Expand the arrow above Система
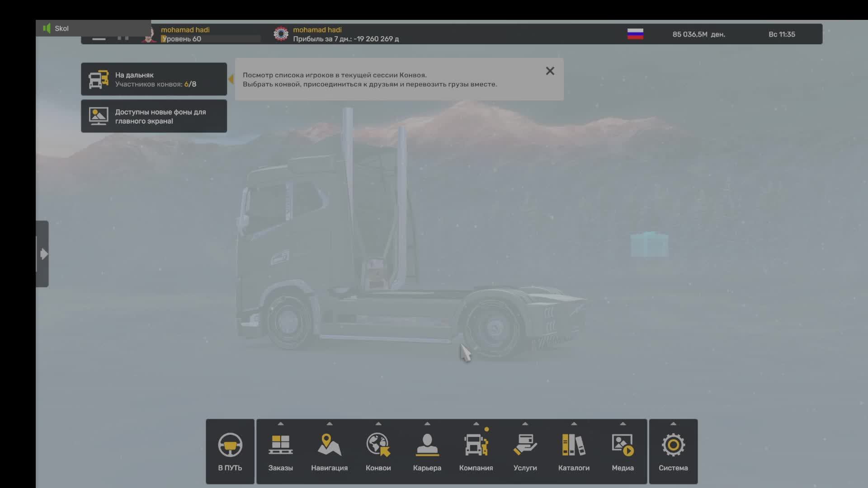Screen dimensions: 868x488 click(x=673, y=424)
